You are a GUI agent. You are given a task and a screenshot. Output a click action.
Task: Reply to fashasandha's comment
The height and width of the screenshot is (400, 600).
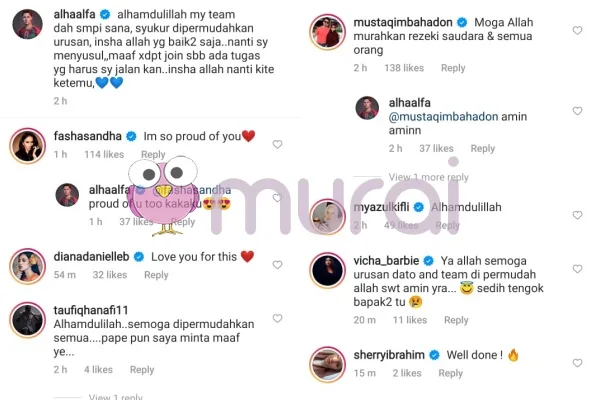click(153, 154)
